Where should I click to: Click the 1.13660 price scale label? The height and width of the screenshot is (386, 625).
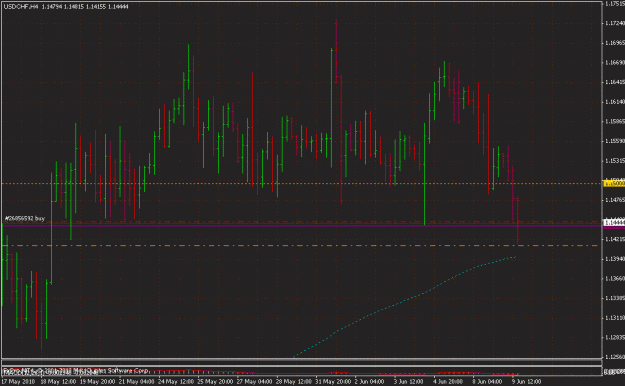pyautogui.click(x=615, y=278)
